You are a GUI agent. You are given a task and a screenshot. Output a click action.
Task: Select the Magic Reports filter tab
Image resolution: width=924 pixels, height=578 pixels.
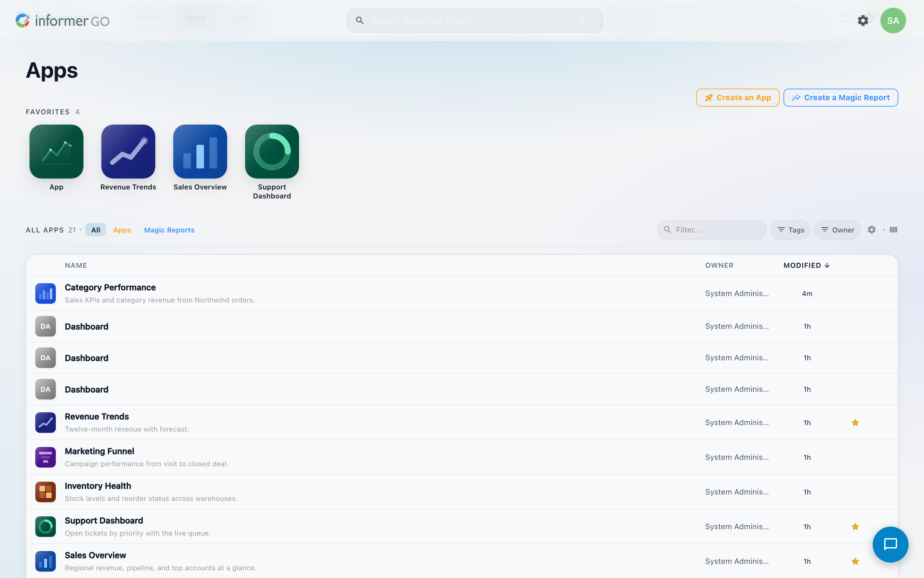click(x=169, y=230)
